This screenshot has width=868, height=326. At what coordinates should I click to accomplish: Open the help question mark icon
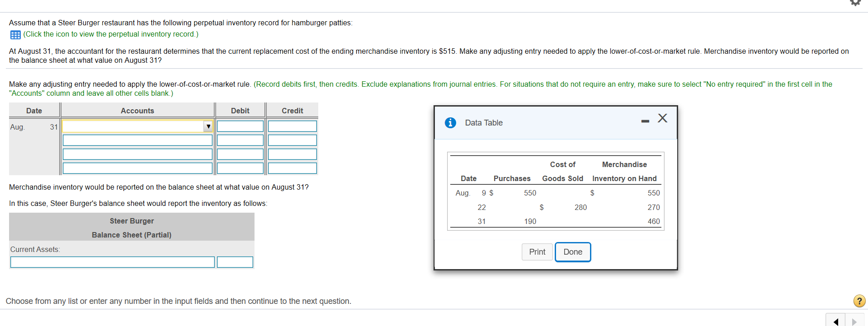coord(859,301)
